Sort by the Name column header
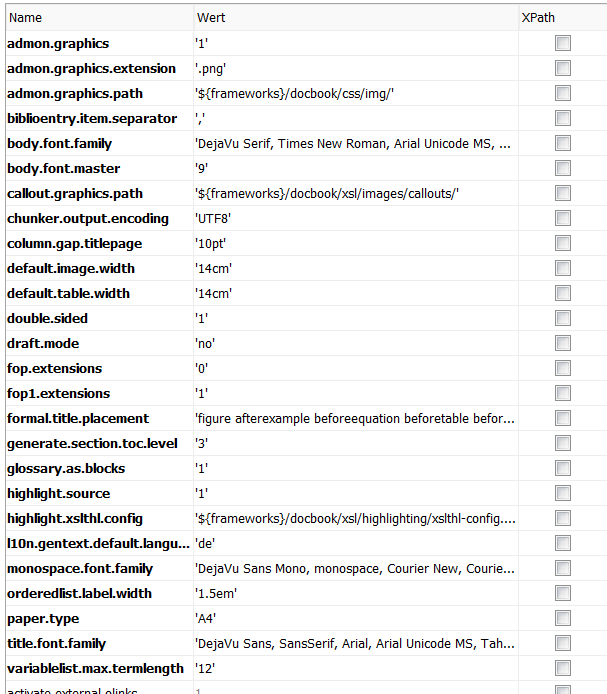The image size is (607, 694). pos(100,18)
